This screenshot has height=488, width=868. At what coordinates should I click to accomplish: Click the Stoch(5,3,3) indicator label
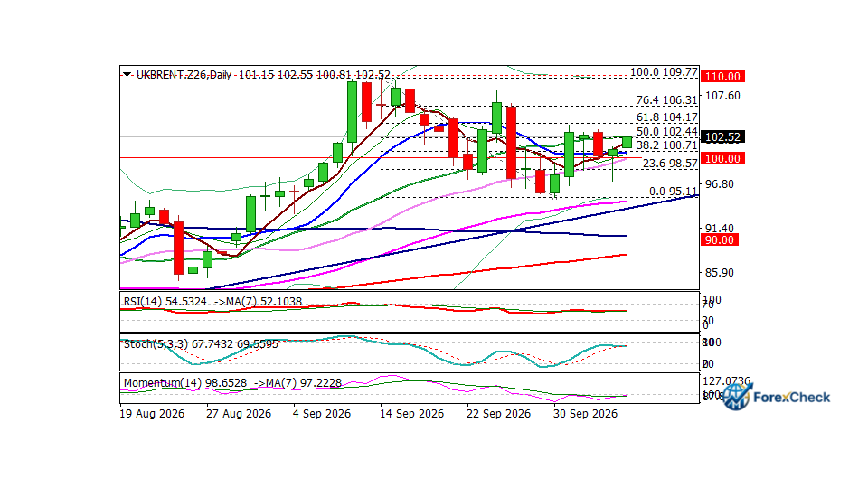(x=201, y=344)
